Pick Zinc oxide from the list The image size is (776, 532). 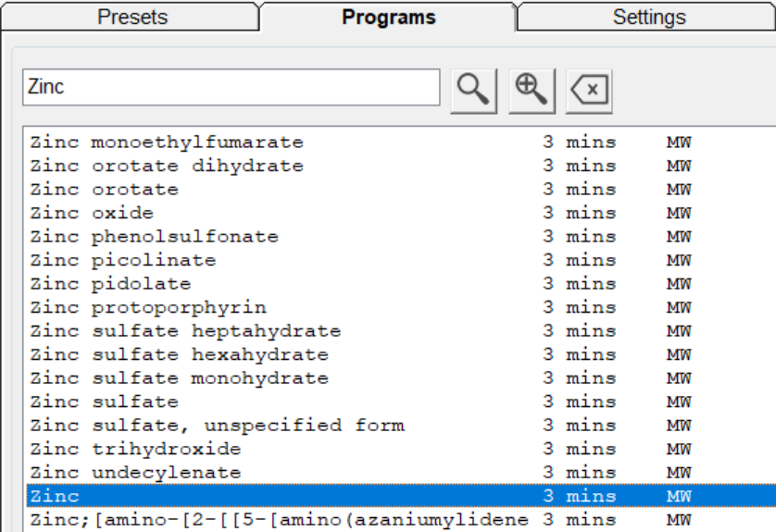point(93,214)
